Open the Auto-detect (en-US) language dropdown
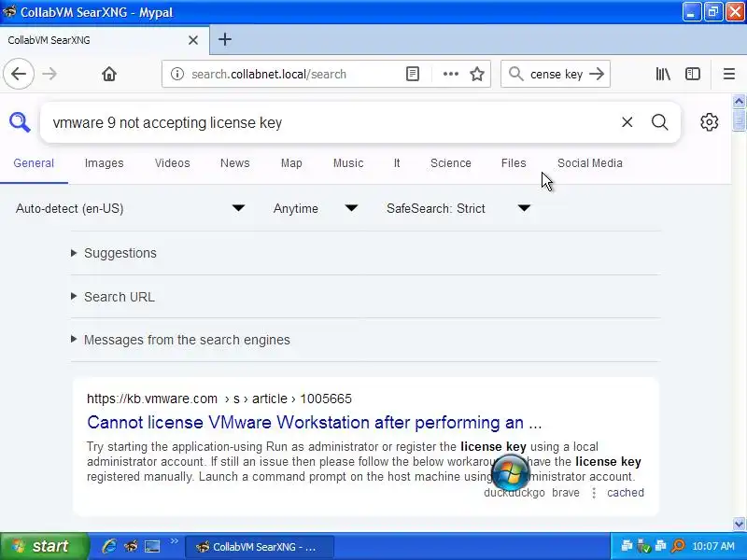The width and height of the screenshot is (747, 560). click(x=131, y=208)
